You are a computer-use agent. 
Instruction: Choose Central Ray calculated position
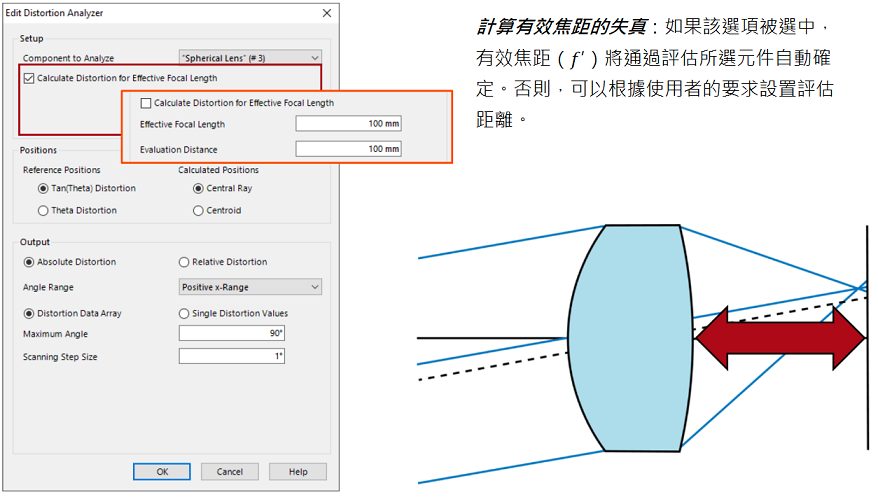[x=198, y=188]
